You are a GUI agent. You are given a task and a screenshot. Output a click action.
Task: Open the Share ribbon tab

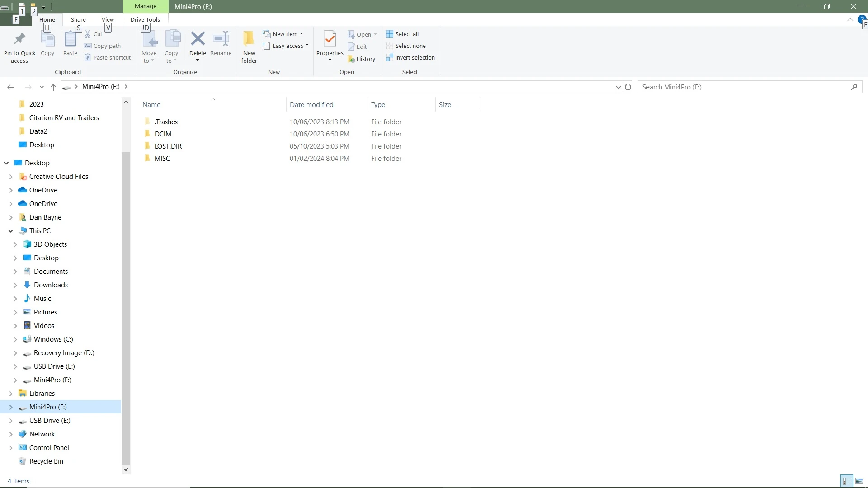point(78,19)
